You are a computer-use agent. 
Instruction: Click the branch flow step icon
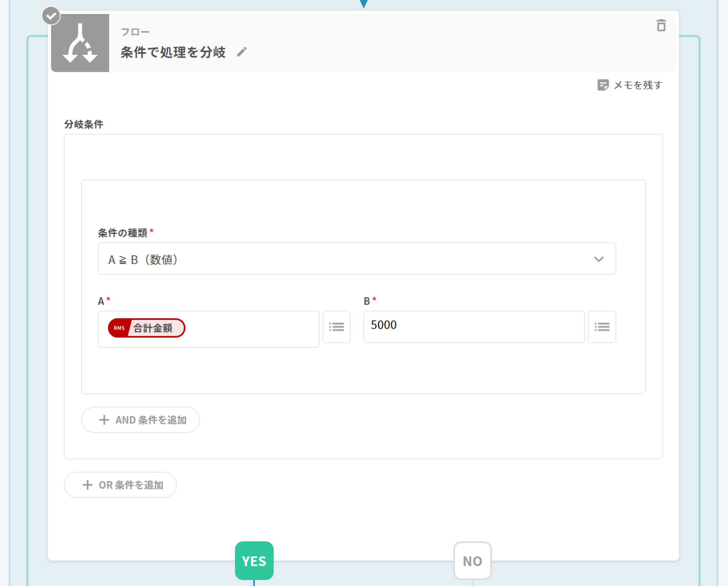80,43
